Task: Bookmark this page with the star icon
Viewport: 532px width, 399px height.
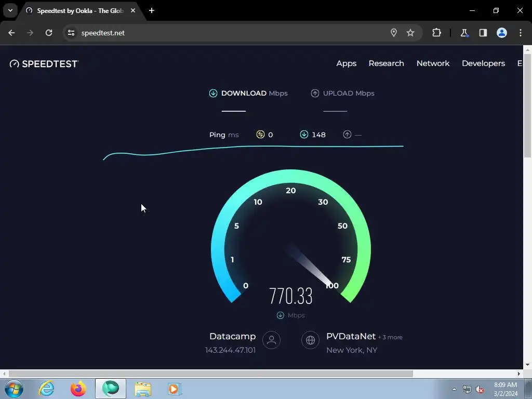Action: (x=410, y=33)
